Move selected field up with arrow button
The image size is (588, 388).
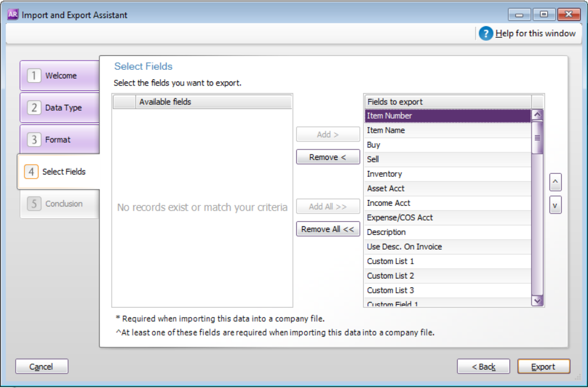coord(555,183)
